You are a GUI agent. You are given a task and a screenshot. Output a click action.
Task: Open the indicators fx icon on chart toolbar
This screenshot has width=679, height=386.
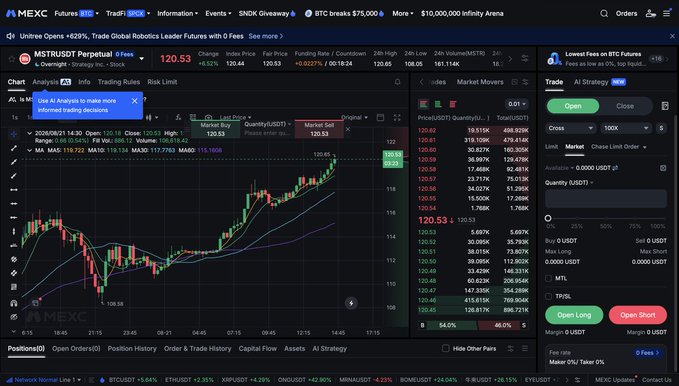pyautogui.click(x=178, y=117)
